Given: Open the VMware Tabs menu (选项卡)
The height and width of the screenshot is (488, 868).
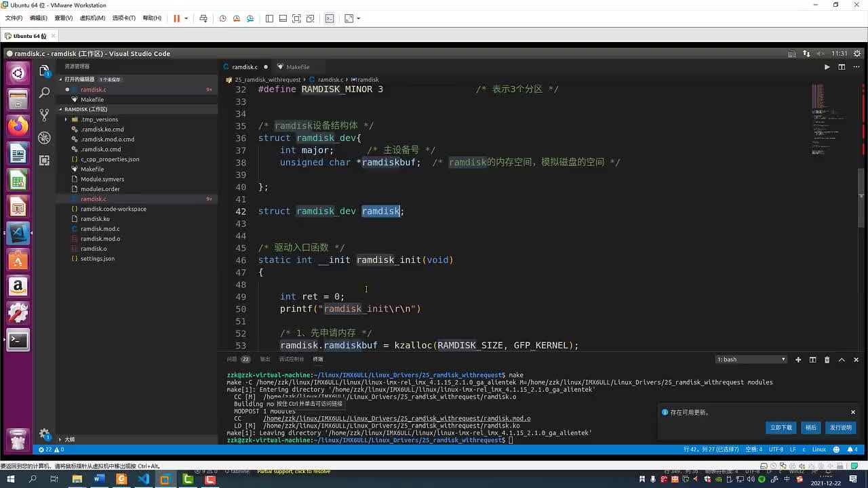Looking at the screenshot, I should pyautogui.click(x=123, y=18).
